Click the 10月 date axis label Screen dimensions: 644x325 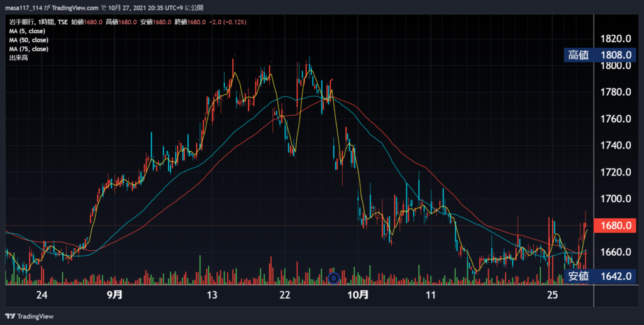click(x=358, y=295)
